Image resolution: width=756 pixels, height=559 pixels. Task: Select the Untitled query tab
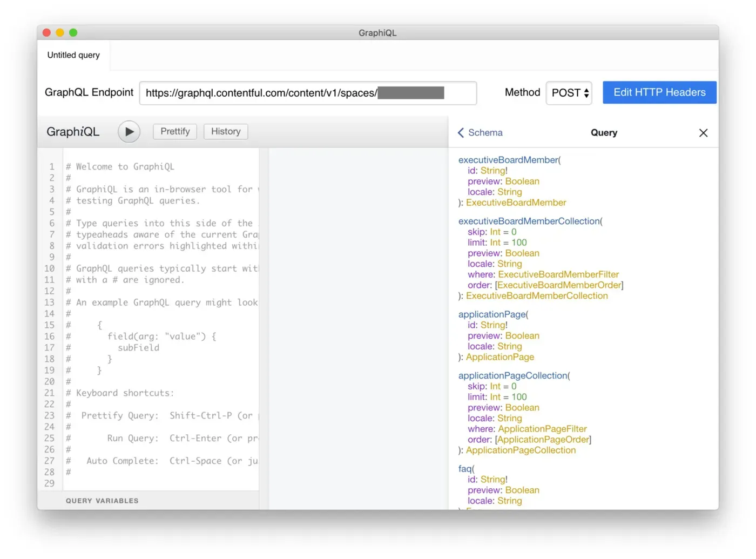(x=73, y=55)
